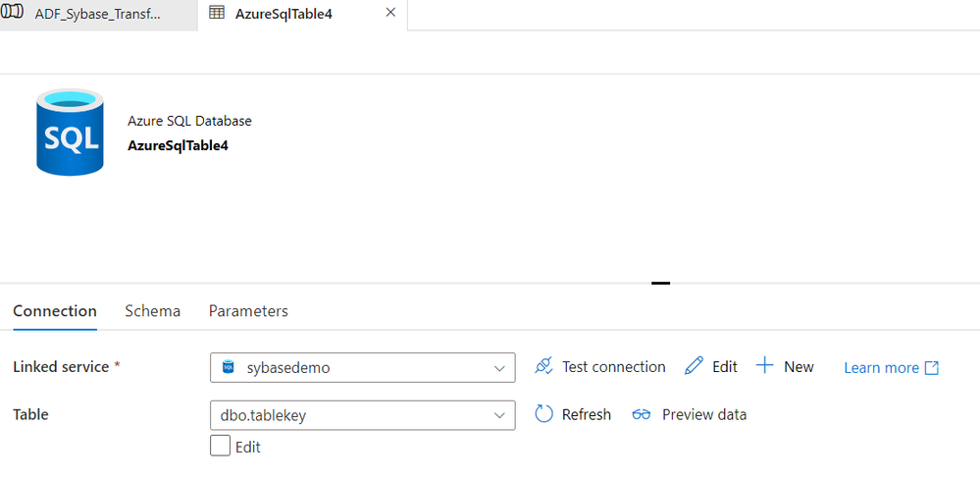This screenshot has height=479, width=980.
Task: Select the Connection tab
Action: point(55,310)
